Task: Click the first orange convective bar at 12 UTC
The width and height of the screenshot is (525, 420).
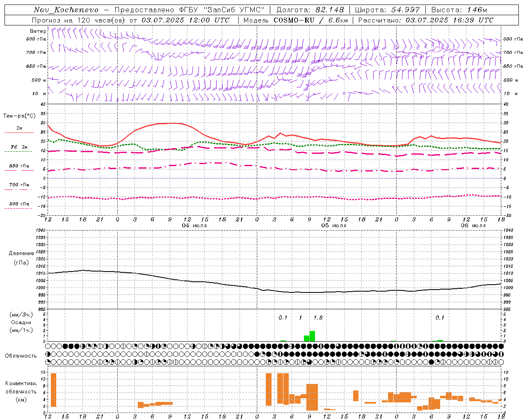Action: click(53, 390)
